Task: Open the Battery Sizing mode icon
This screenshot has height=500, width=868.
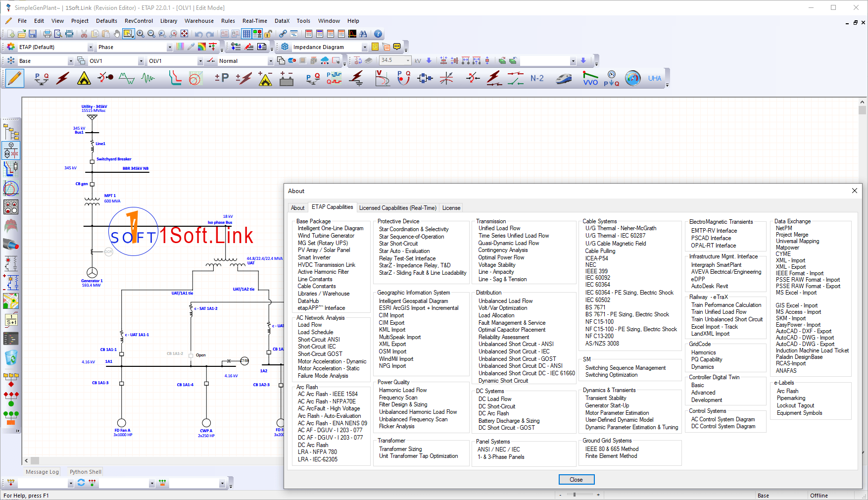Action: point(287,78)
